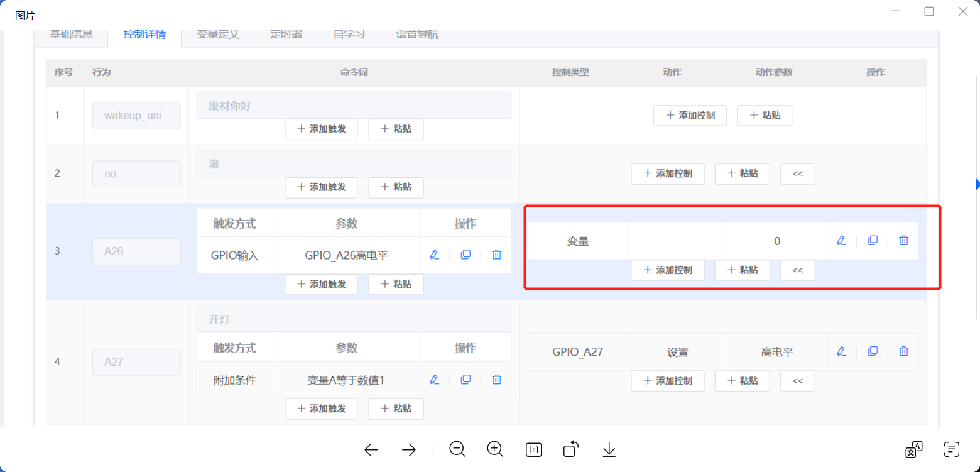Copy the 变量A等于数值1 trigger row

click(465, 380)
